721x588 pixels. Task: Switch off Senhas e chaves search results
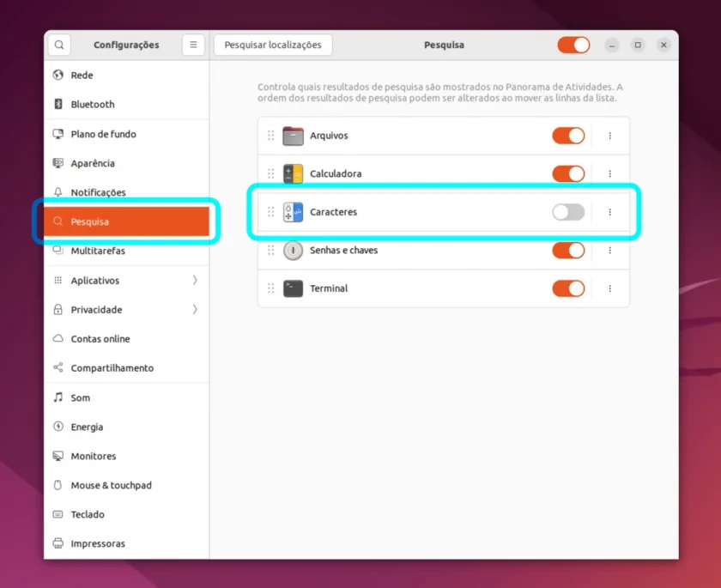[568, 250]
